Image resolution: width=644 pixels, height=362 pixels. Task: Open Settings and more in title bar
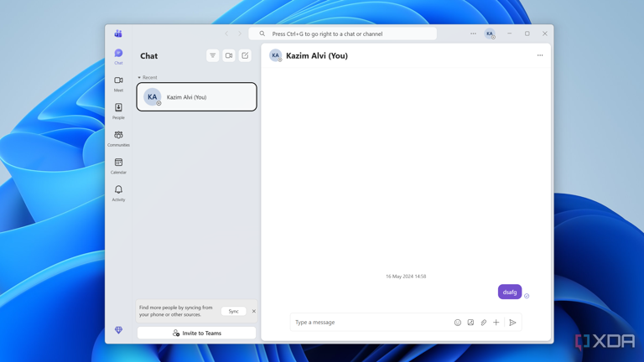point(473,34)
